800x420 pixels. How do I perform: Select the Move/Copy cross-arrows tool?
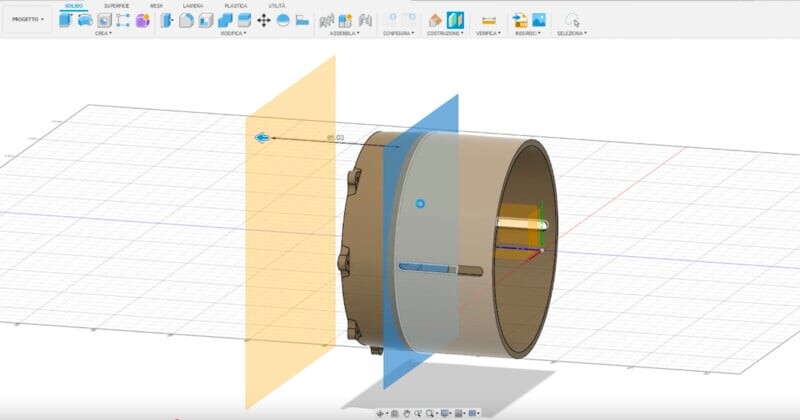(264, 20)
